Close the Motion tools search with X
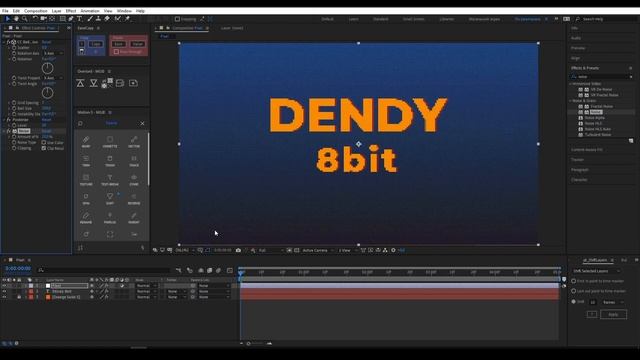 click(x=142, y=123)
